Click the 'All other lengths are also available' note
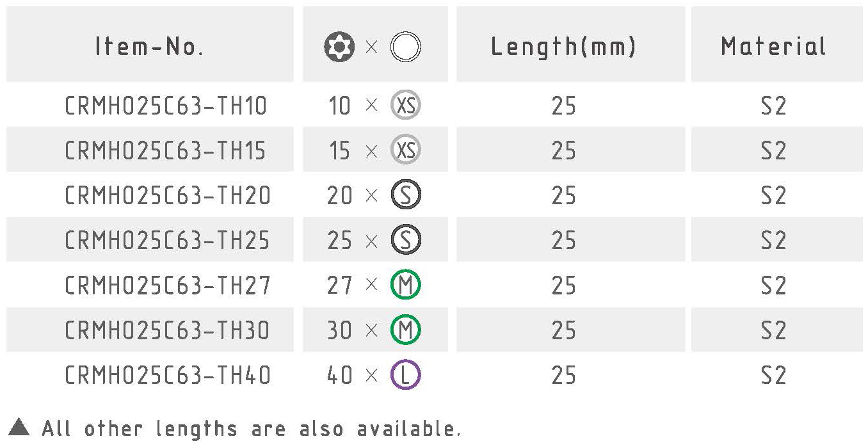This screenshot has height=441, width=868. click(251, 428)
